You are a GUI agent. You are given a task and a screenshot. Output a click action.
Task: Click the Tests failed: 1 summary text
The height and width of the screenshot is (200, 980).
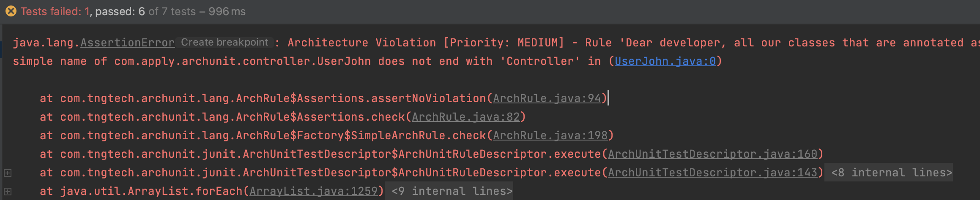click(x=55, y=11)
